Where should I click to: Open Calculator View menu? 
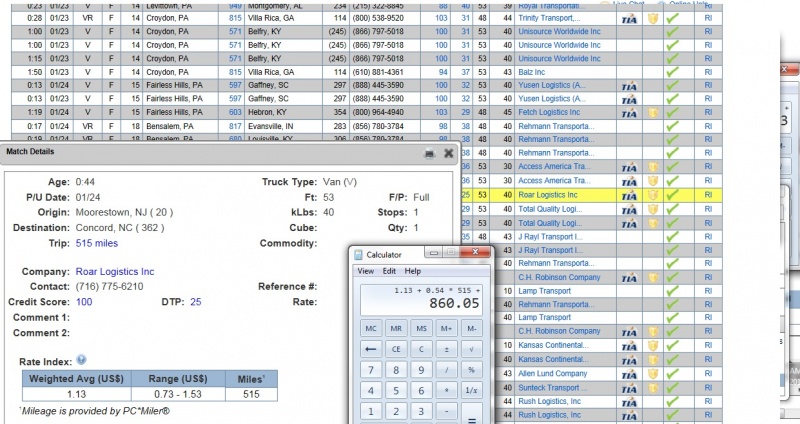(365, 271)
